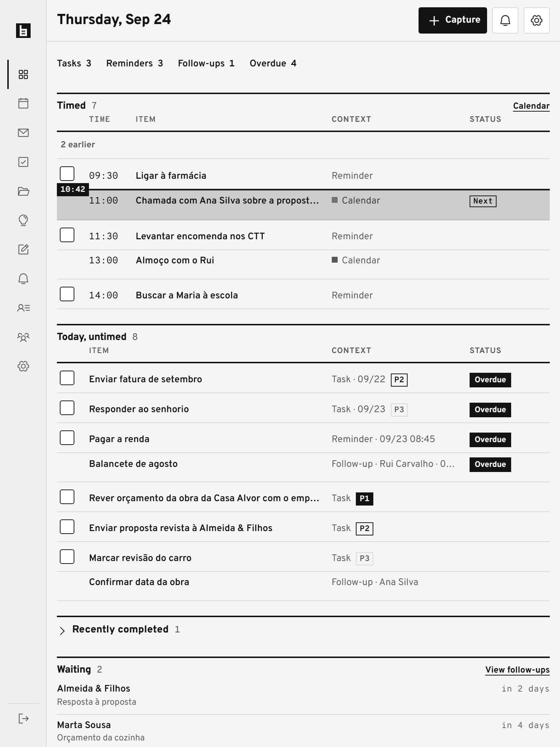Click the Capture button
Screen dimensions: 560x747
[453, 20]
